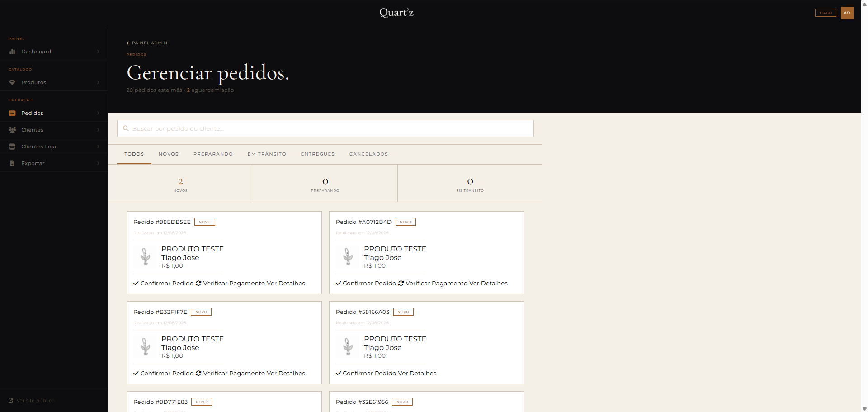The height and width of the screenshot is (412, 868).
Task: Expand the Clientes Loja chevron arrow
Action: [98, 147]
